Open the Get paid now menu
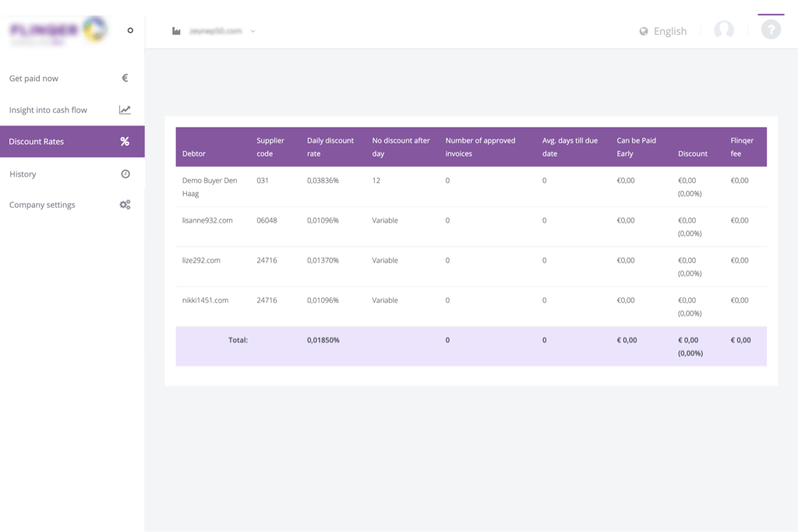This screenshot has height=532, width=798. tap(72, 79)
